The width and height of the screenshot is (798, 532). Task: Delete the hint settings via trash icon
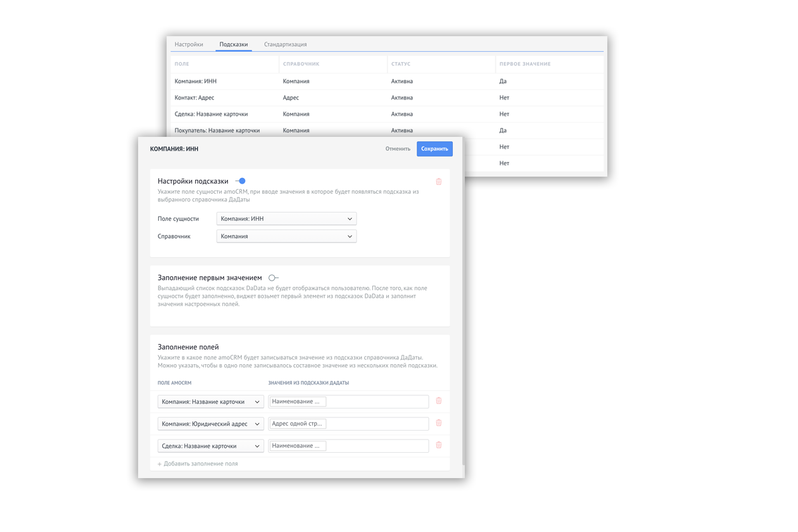tap(438, 182)
